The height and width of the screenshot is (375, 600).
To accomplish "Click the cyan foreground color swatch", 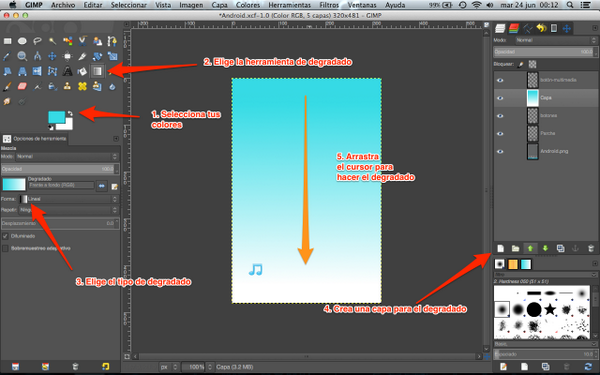I will click(57, 117).
